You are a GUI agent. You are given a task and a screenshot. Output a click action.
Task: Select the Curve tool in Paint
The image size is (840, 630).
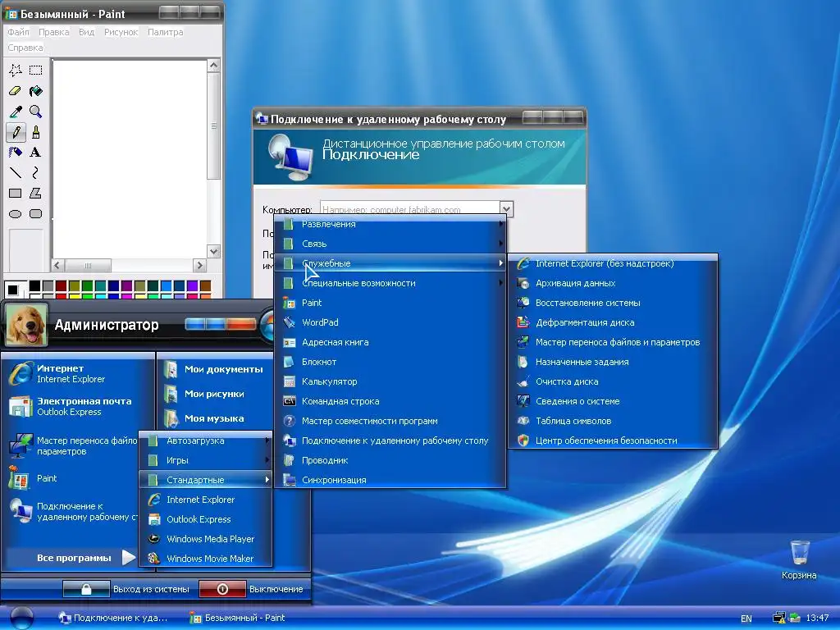click(x=36, y=172)
